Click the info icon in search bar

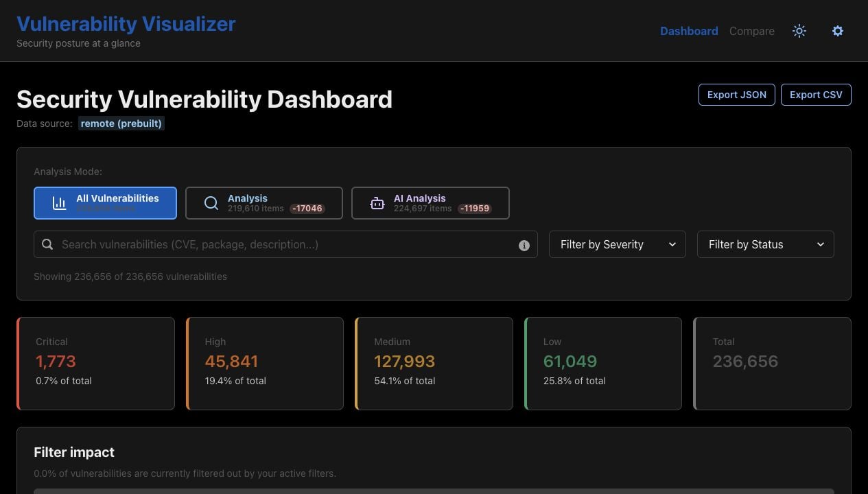(524, 245)
